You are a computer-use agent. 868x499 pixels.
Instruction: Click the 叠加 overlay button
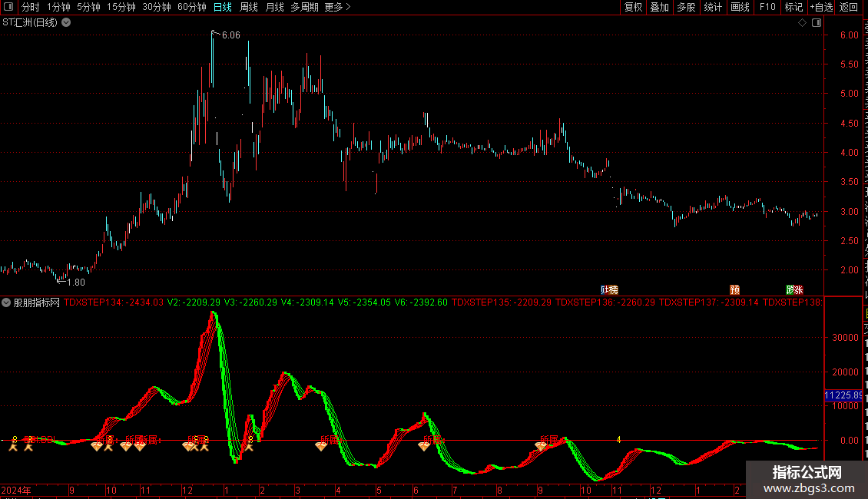[x=659, y=7]
